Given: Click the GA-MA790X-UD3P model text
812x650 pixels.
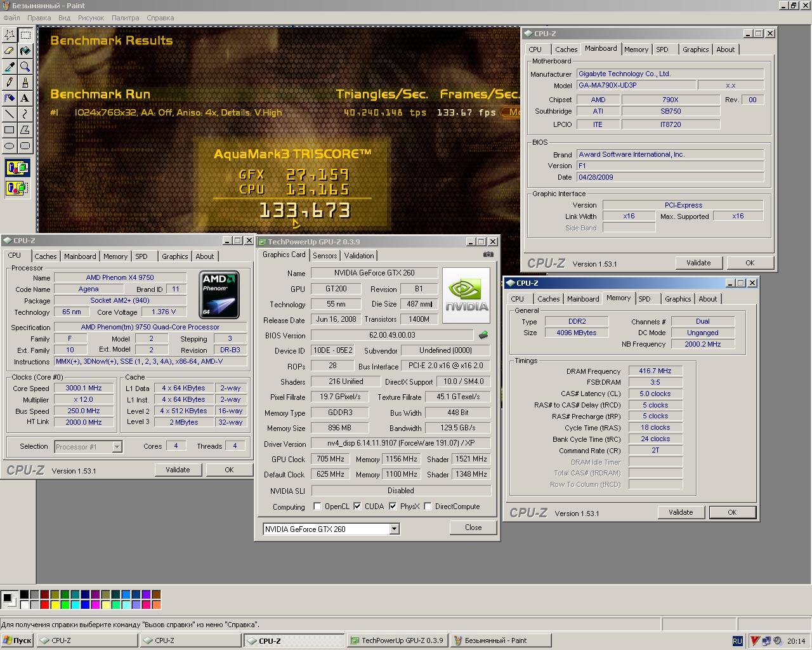Looking at the screenshot, I should [x=607, y=85].
